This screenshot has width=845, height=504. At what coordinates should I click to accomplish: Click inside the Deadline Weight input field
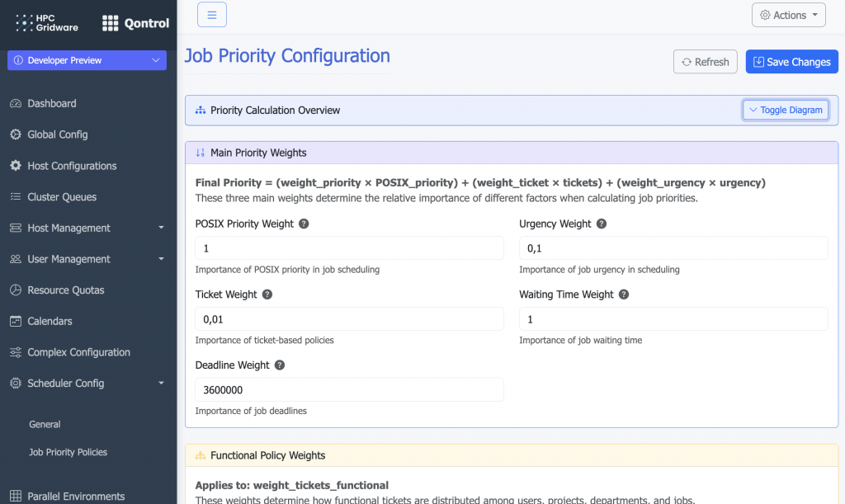pyautogui.click(x=349, y=389)
